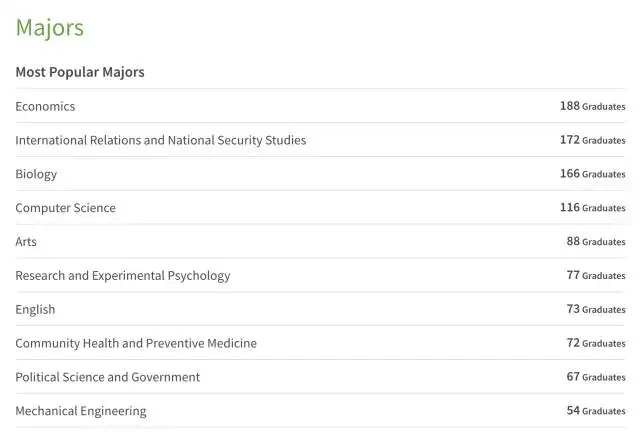Click the 188 Graduates count
The height and width of the screenshot is (435, 640).
[592, 106]
